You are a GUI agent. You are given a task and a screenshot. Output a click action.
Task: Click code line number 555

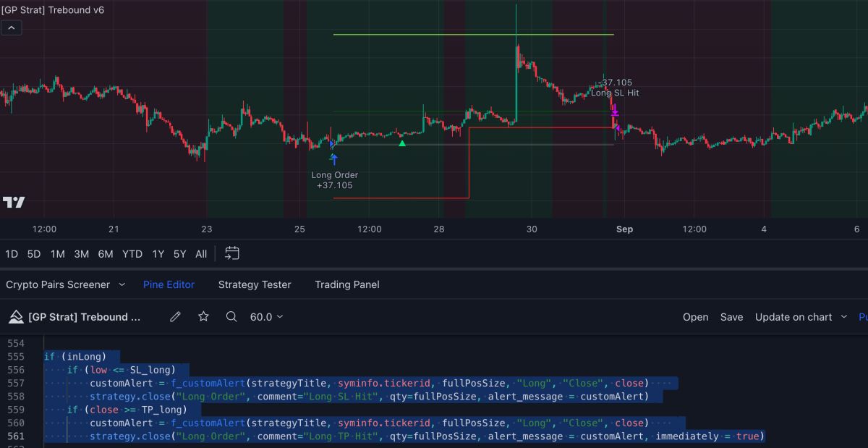(15, 356)
